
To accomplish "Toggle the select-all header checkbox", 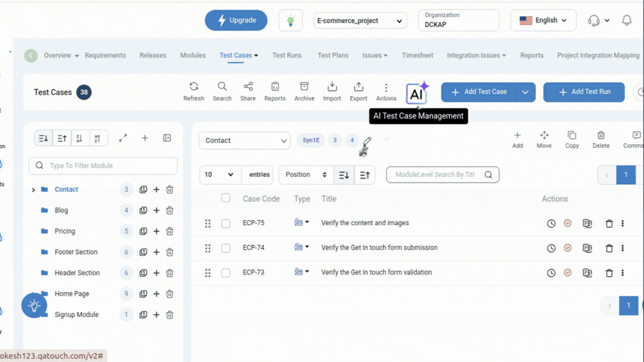I will point(226,198).
